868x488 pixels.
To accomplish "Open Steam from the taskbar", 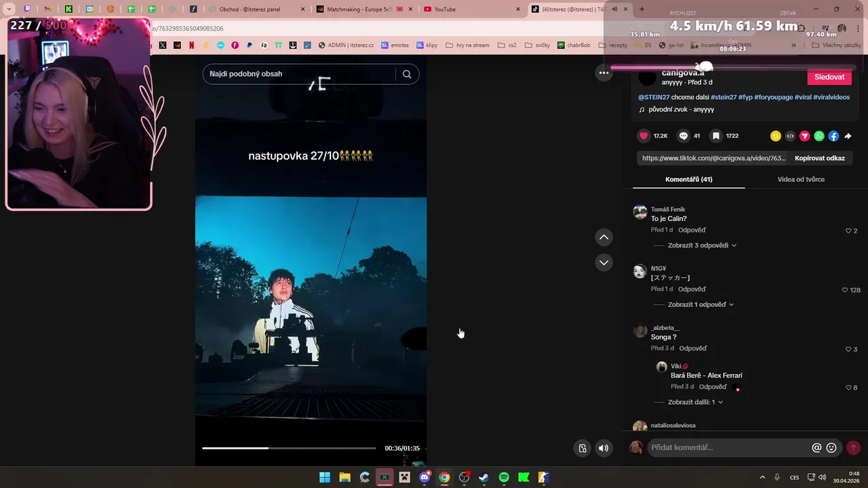I will click(x=484, y=477).
